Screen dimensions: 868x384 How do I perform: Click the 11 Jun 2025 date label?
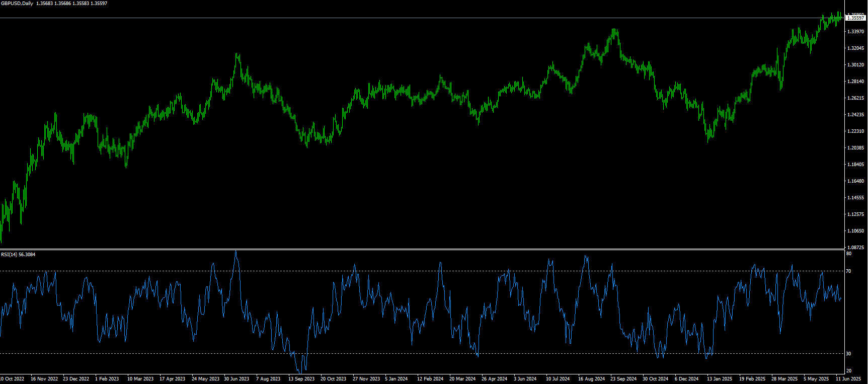tap(848, 379)
